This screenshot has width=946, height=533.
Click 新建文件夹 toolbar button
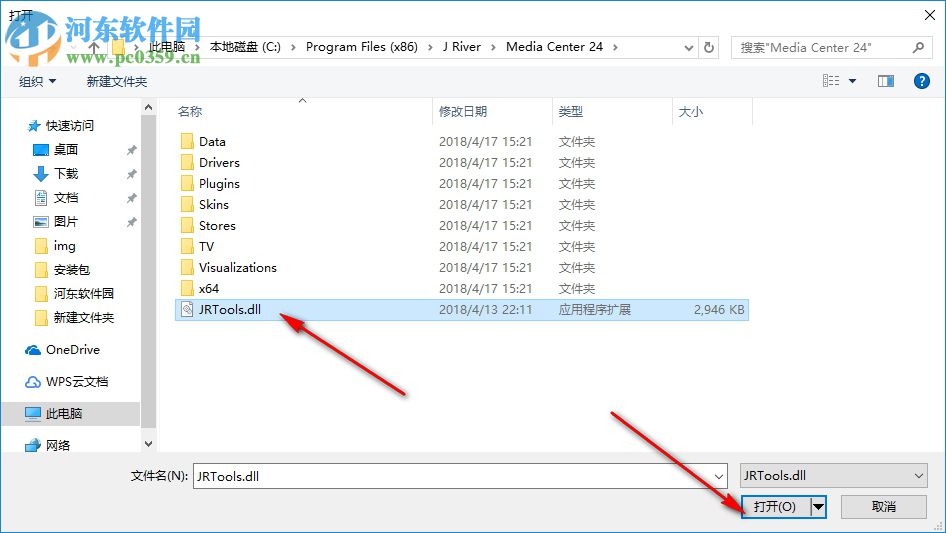coord(116,81)
